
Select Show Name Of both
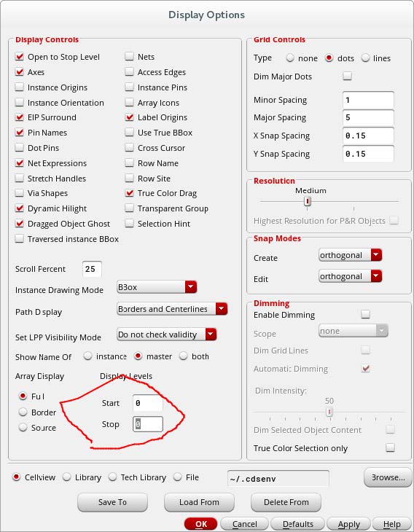click(183, 356)
